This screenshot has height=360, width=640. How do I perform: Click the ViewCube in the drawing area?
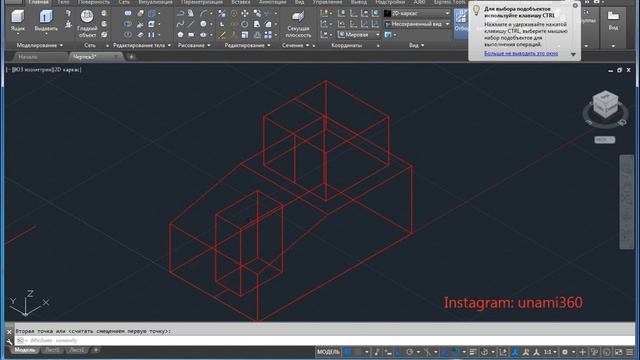(605, 104)
